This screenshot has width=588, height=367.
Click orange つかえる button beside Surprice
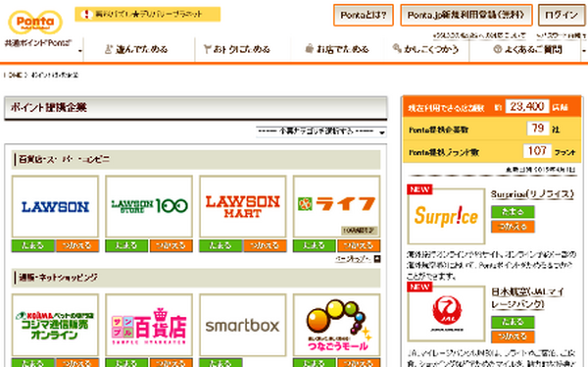(513, 227)
